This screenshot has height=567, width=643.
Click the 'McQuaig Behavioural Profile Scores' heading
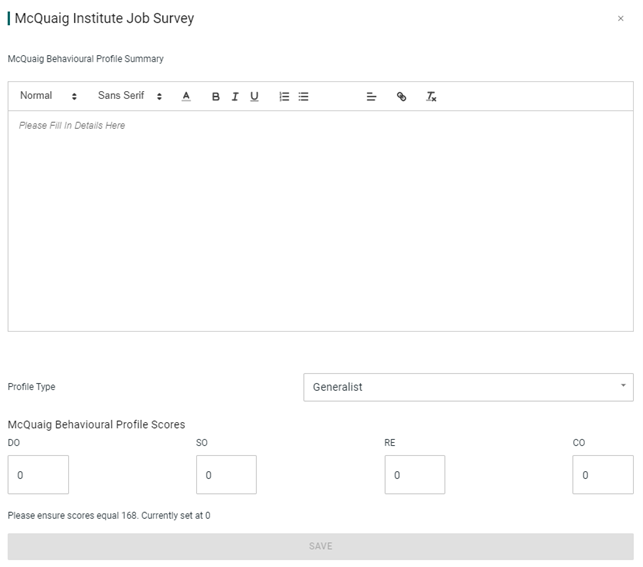pyautogui.click(x=96, y=424)
